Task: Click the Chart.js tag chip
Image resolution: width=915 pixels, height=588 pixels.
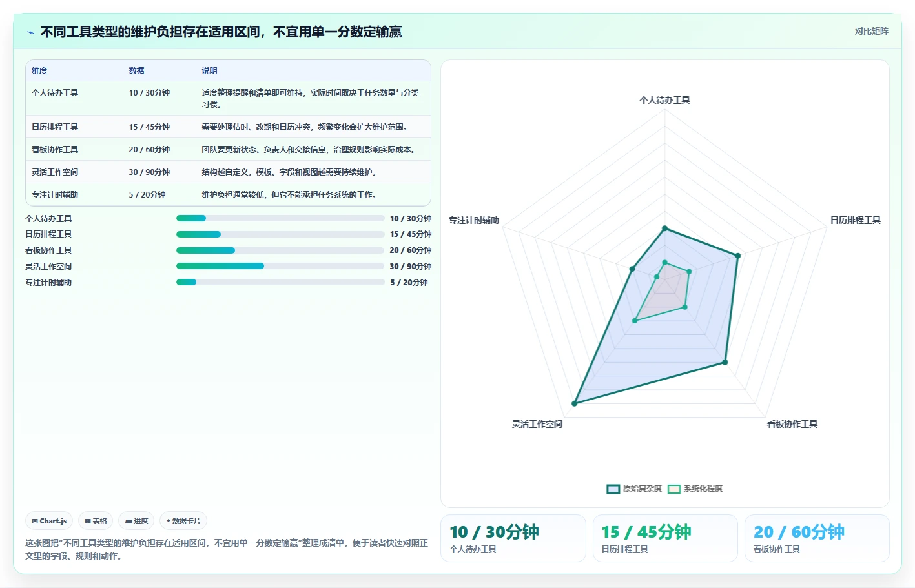Action: 49,521
